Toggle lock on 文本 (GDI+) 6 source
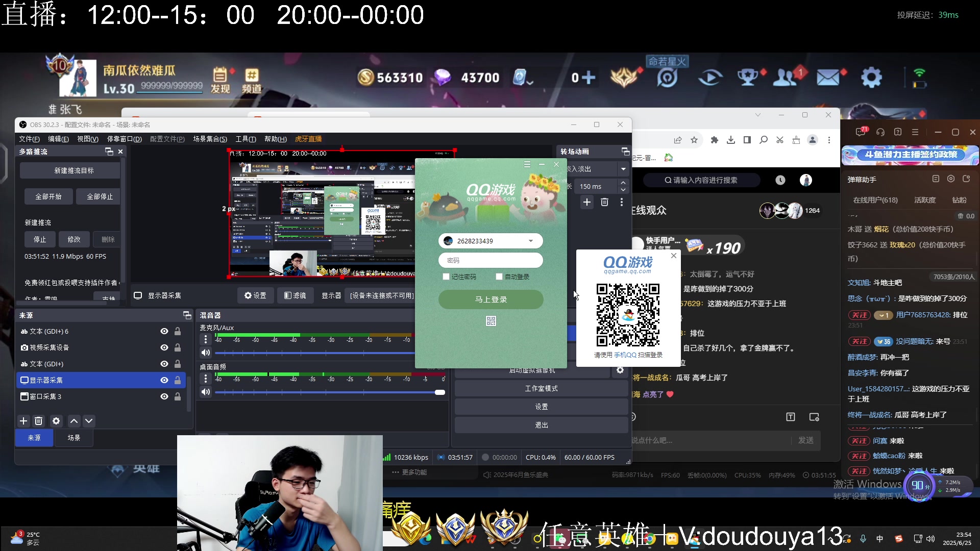Screen dimensions: 980x551 pos(178,331)
